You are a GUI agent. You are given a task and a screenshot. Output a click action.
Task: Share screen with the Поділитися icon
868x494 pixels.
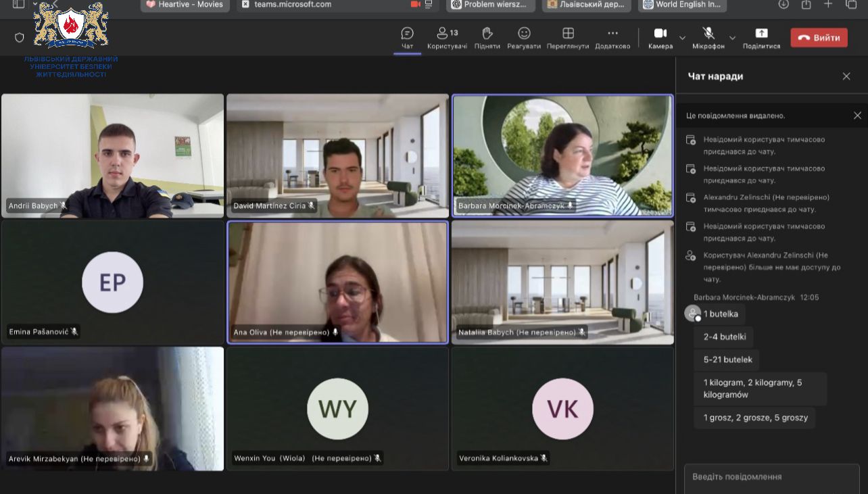(761, 34)
